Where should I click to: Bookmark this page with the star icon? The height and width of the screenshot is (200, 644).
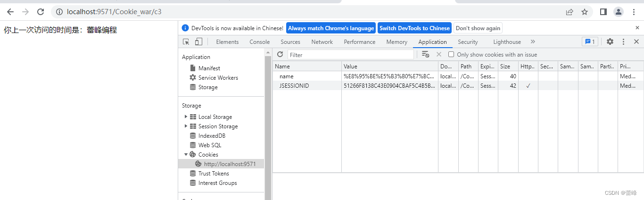point(585,12)
